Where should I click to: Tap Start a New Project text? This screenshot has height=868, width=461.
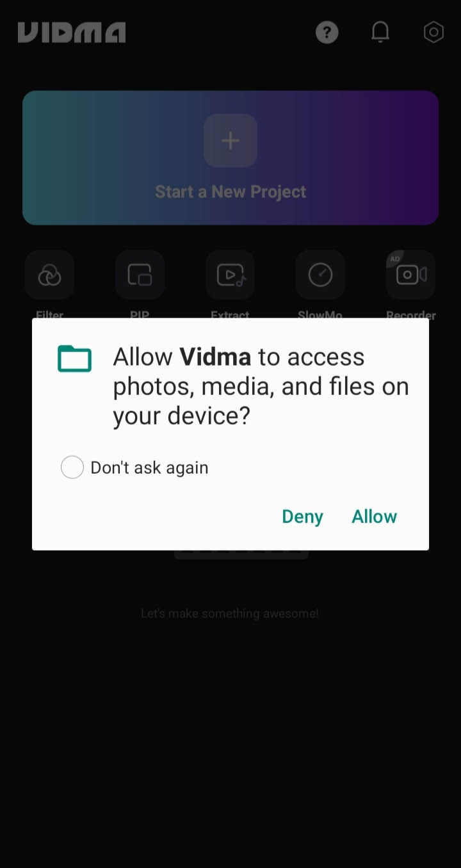point(230,192)
